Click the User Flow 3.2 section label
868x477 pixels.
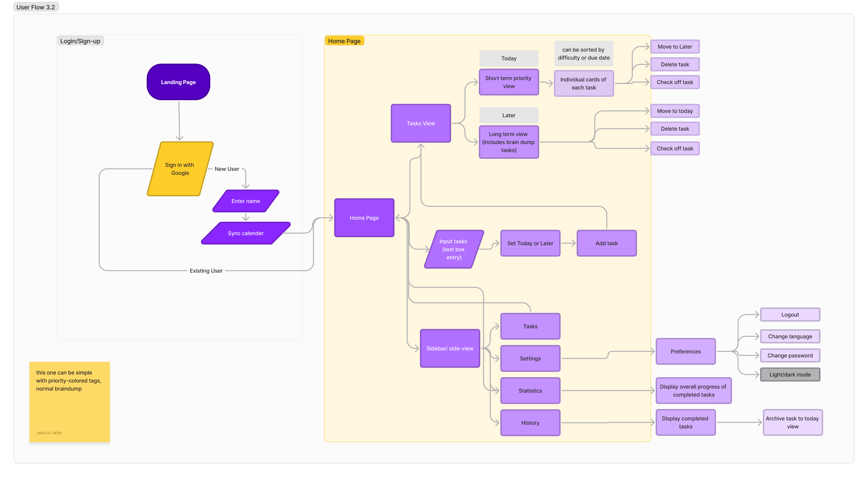coord(36,7)
